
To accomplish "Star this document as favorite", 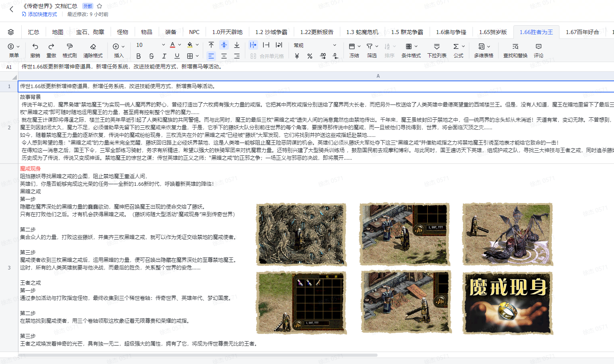I will (x=99, y=6).
